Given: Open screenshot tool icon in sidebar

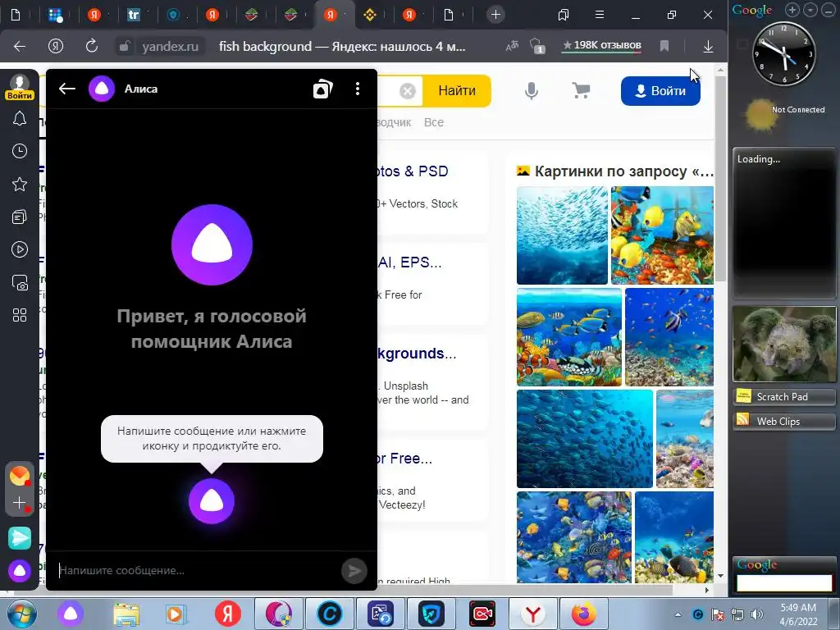Looking at the screenshot, I should [x=20, y=282].
